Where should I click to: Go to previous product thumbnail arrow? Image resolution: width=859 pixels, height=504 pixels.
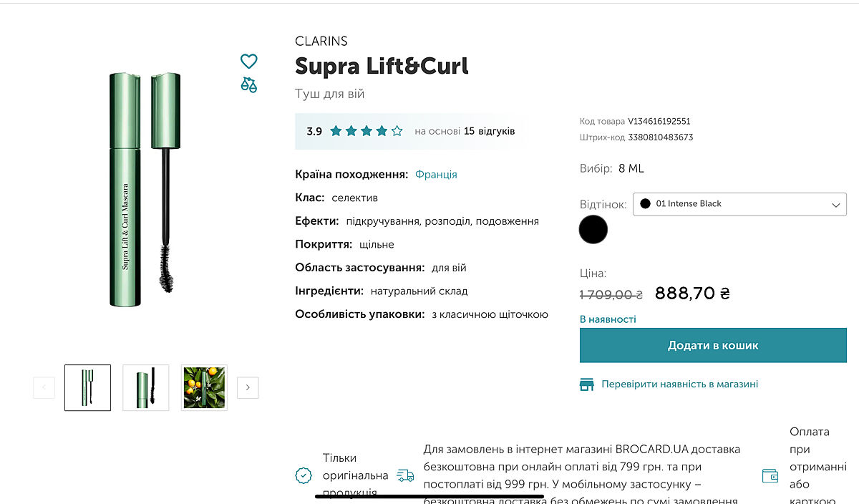click(44, 387)
